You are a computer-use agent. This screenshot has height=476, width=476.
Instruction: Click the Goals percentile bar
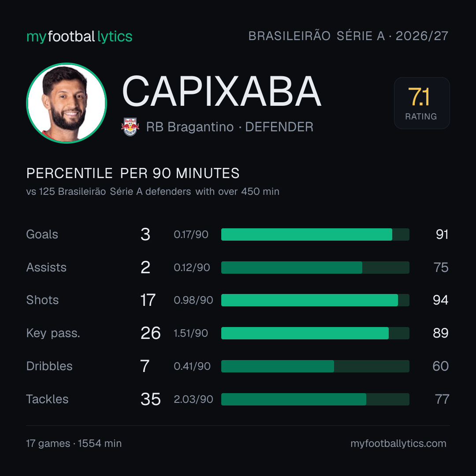click(x=315, y=234)
